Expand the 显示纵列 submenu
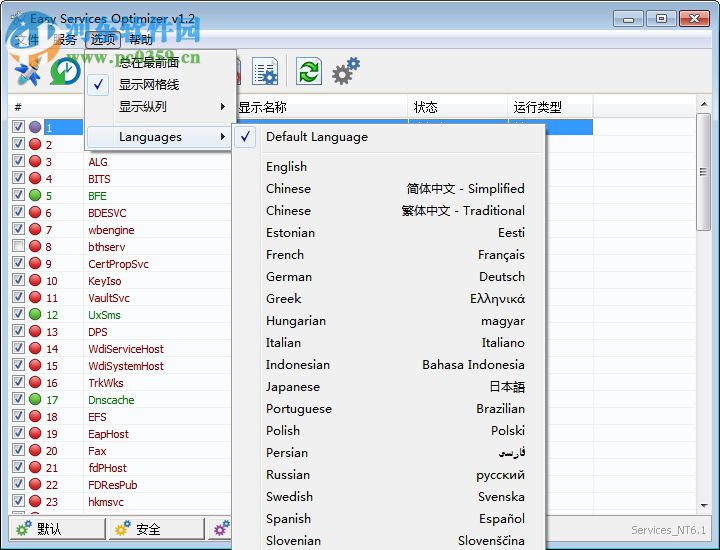The width and height of the screenshot is (720, 550). point(158,107)
